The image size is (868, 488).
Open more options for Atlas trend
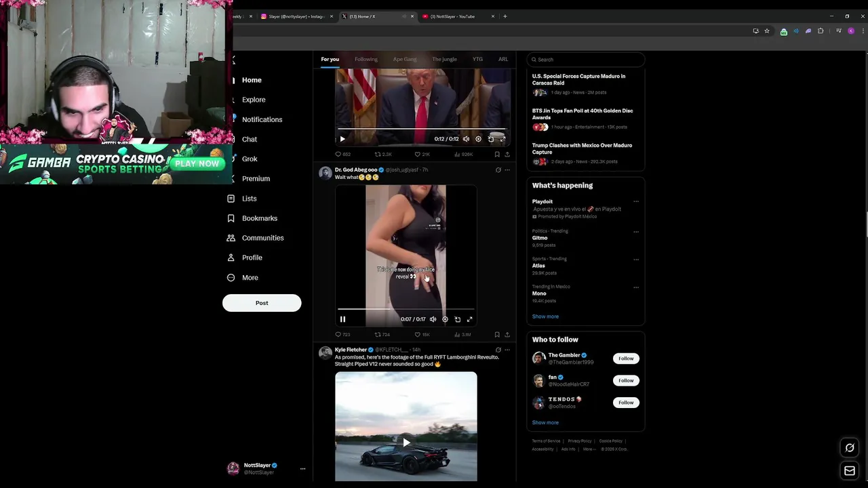tap(636, 260)
